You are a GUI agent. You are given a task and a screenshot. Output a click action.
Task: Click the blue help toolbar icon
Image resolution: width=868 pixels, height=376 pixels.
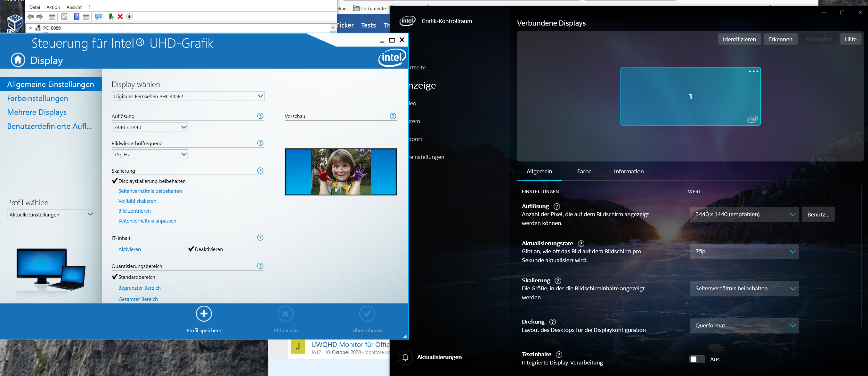click(77, 17)
